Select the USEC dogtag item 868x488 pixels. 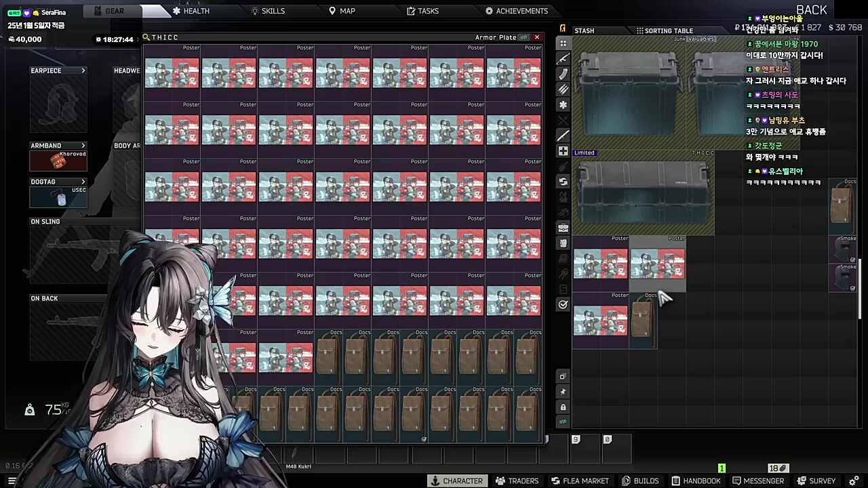pos(58,197)
